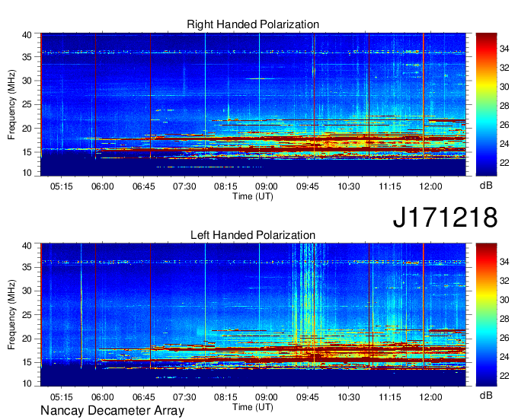Viewport: 518px width, 420px height.
Task: Click the 30 MHz tick on Left Handed plot
Action: (27, 291)
